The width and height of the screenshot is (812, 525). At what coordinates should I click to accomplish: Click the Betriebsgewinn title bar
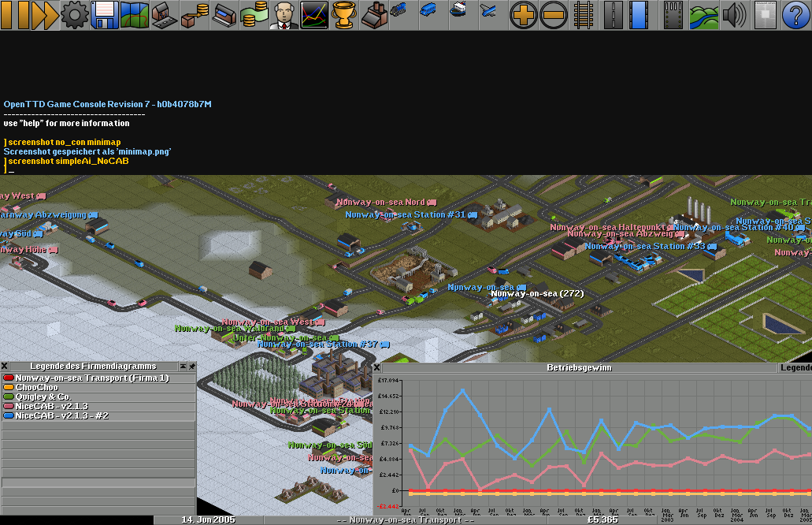click(579, 367)
